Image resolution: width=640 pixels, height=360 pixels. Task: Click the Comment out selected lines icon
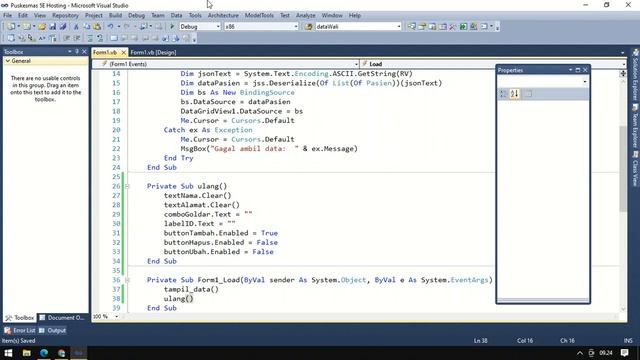[x=90, y=38]
